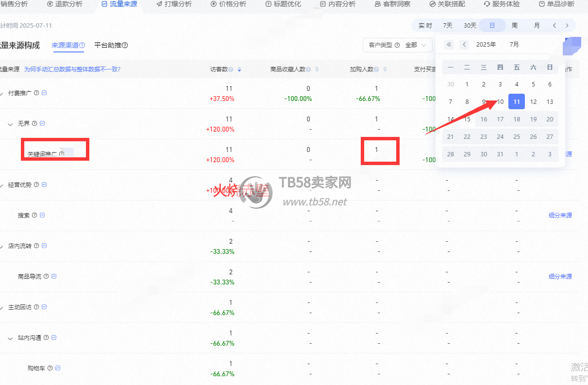Select the 7天 time range
This screenshot has width=588, height=385.
pos(448,25)
